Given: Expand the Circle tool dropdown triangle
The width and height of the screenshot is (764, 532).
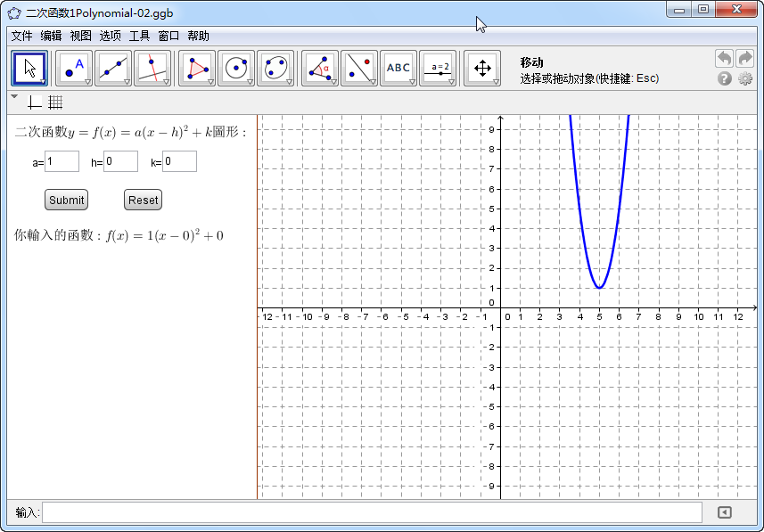Looking at the screenshot, I should (250, 82).
